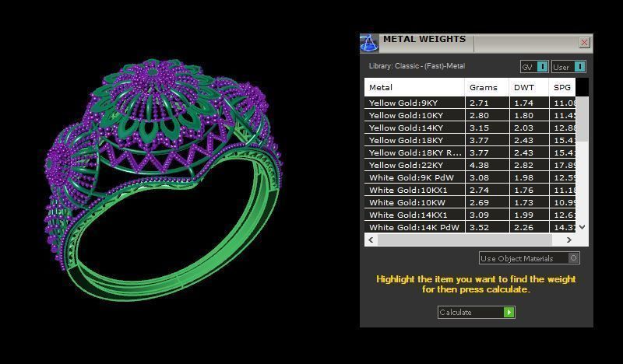This screenshot has width=623, height=364.
Task: Click the horizontal scrollbar left arrow
Action: click(371, 240)
